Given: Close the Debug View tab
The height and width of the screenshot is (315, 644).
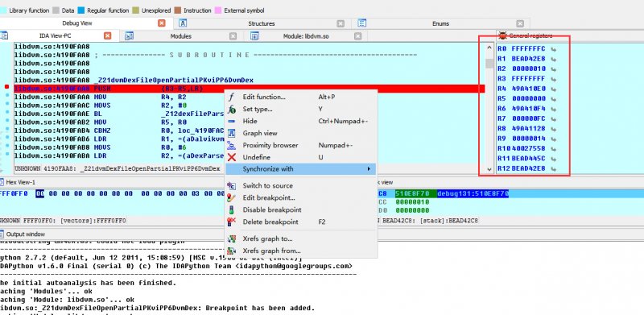Looking at the screenshot, I should coord(162,23).
